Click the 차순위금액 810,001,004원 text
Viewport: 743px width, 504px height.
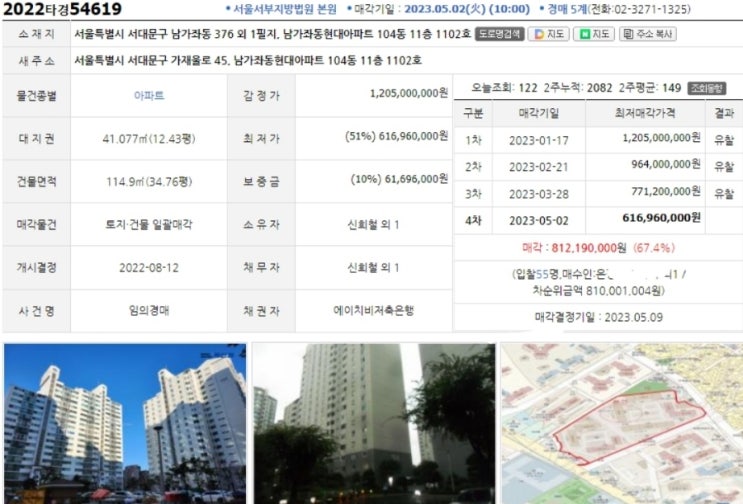click(x=598, y=290)
